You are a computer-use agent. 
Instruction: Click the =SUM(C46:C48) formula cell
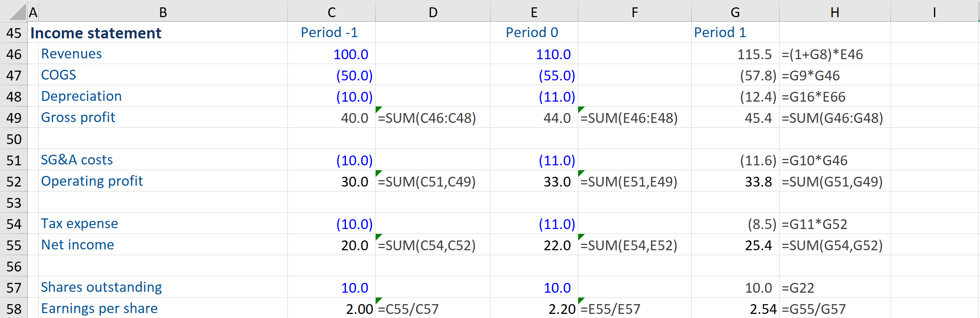(x=427, y=118)
